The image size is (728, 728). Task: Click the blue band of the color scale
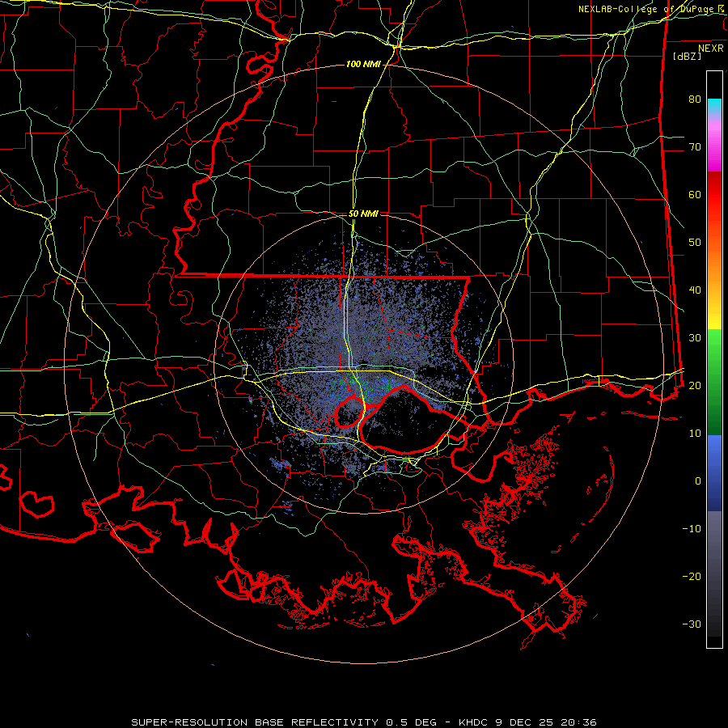(714, 473)
